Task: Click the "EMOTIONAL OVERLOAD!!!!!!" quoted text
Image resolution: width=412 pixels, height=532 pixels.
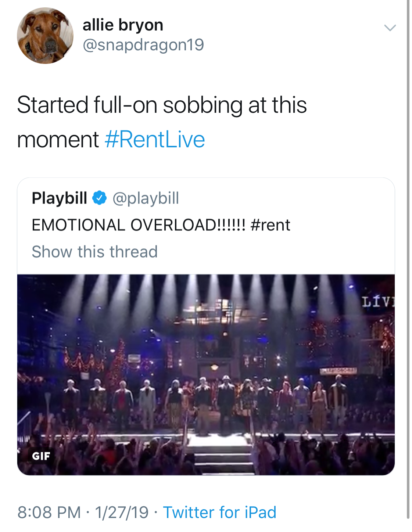Action: pyautogui.click(x=138, y=225)
